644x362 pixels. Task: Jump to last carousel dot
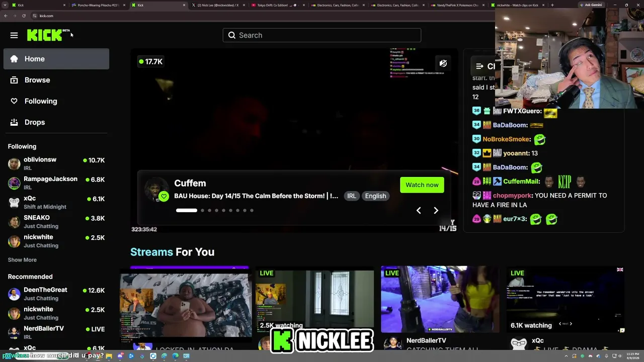252,211
